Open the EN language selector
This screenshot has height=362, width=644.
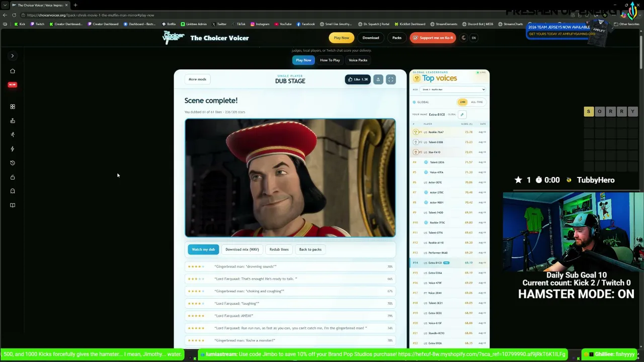coord(473,38)
